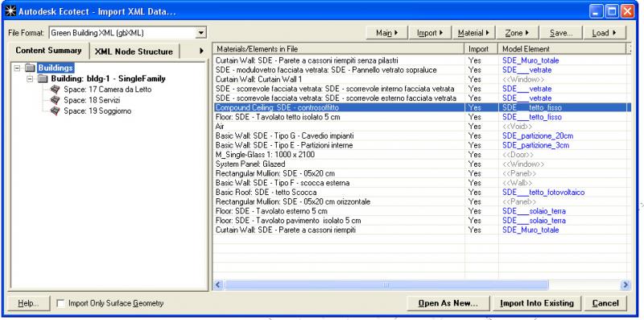Select row Rectangular Mullion 05x20 cm orizzontale
The width and height of the screenshot is (644, 320).
[422, 202]
